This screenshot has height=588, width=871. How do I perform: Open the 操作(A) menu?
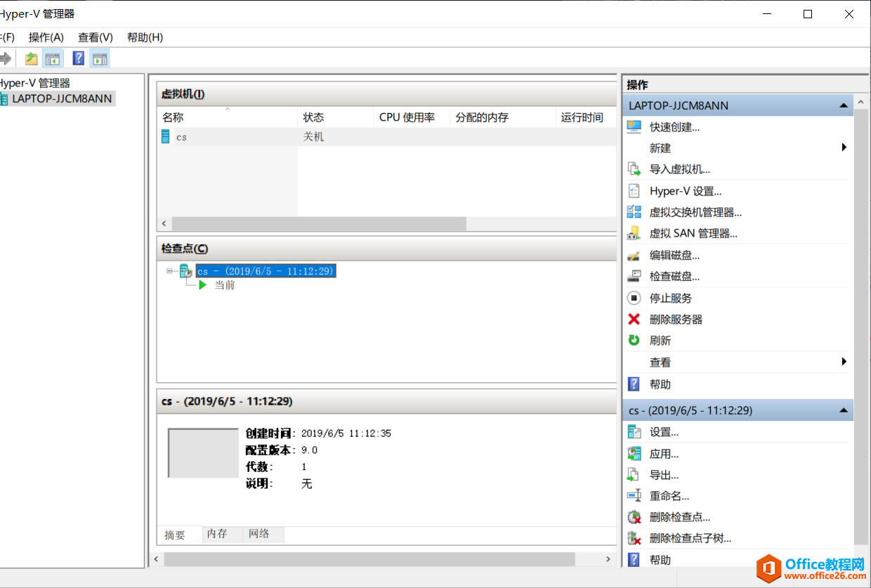click(x=46, y=37)
